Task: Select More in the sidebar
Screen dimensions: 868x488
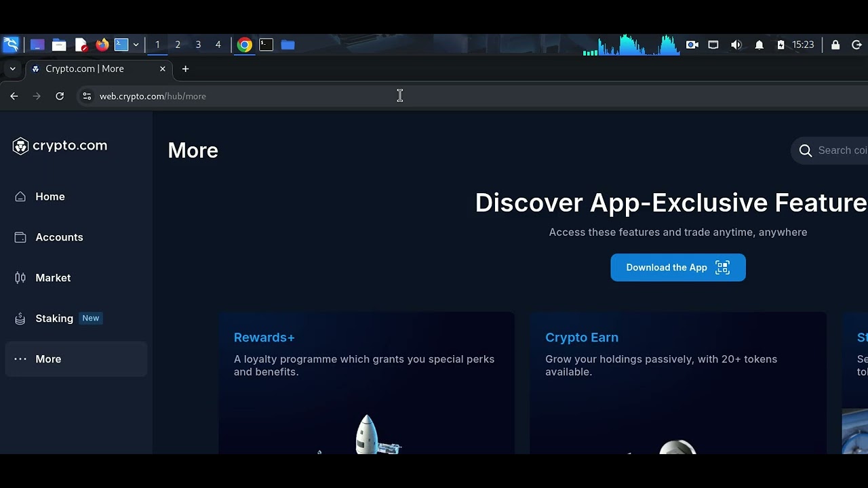Action: (76, 359)
